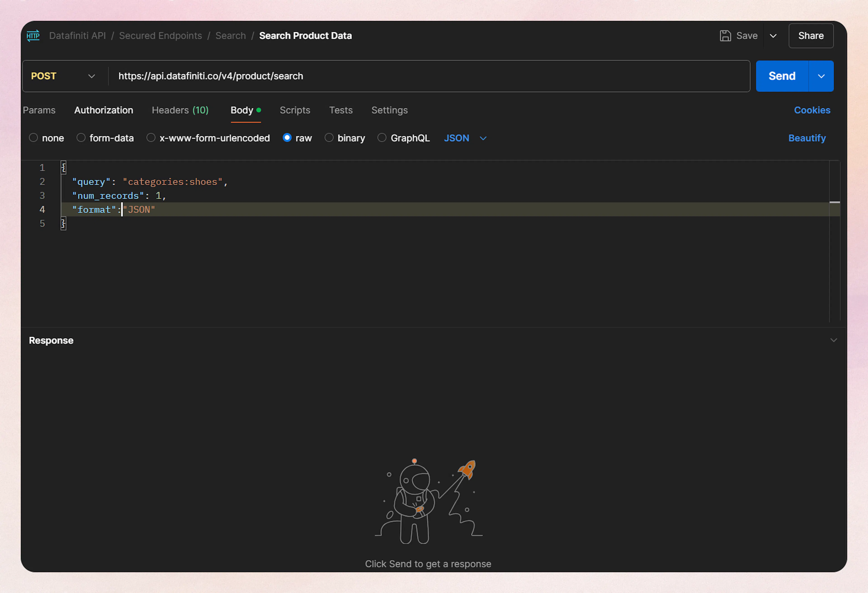
Task: Open the Cookies manager
Action: coord(812,110)
